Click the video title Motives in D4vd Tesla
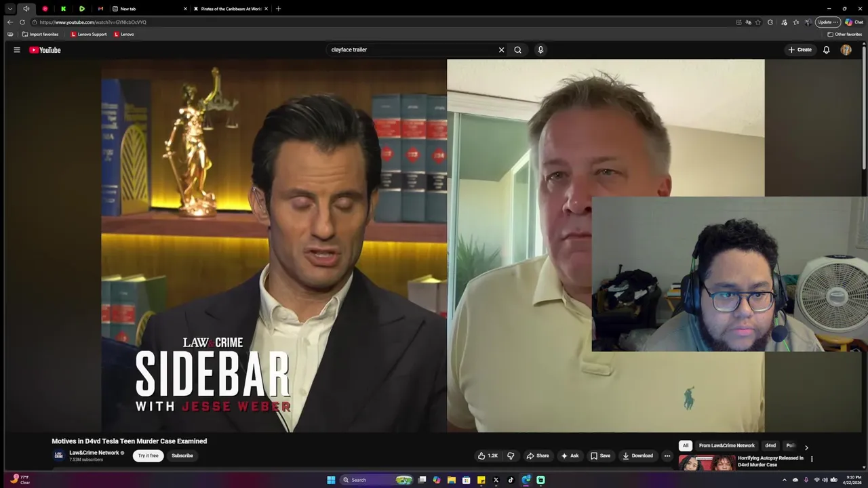Image resolution: width=868 pixels, height=488 pixels. coord(130,441)
